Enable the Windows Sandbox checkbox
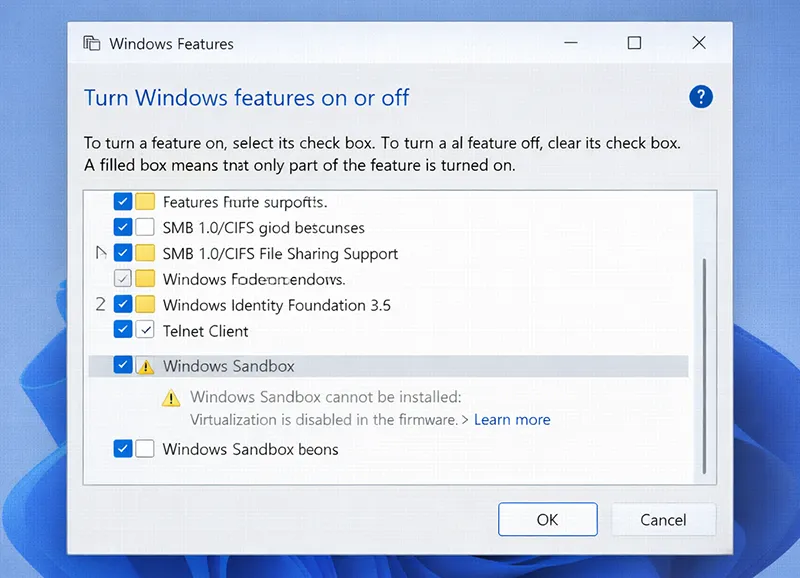 coord(122,365)
